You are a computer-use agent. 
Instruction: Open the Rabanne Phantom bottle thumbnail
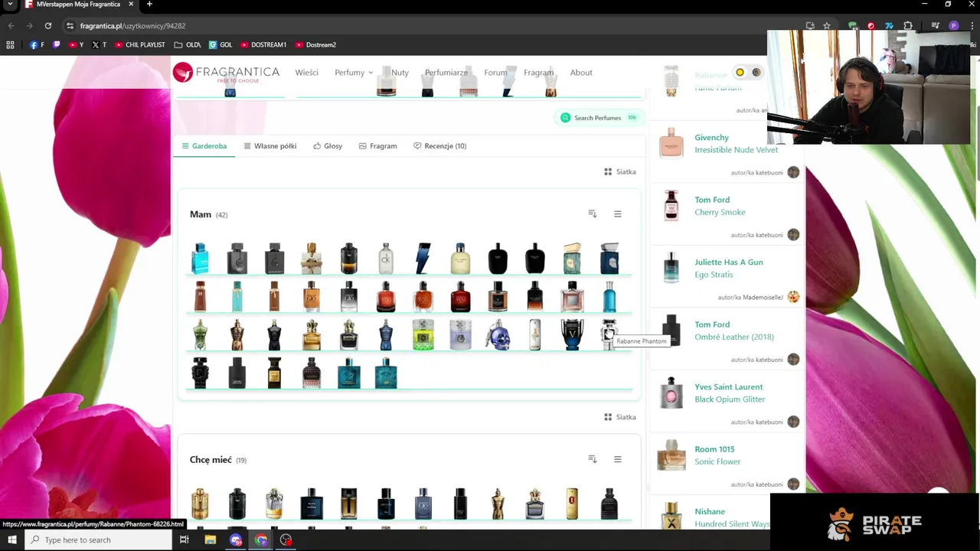[609, 334]
